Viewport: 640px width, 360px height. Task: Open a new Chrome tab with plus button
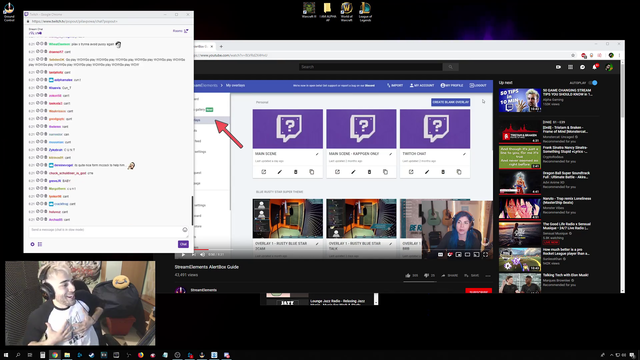click(x=221, y=46)
